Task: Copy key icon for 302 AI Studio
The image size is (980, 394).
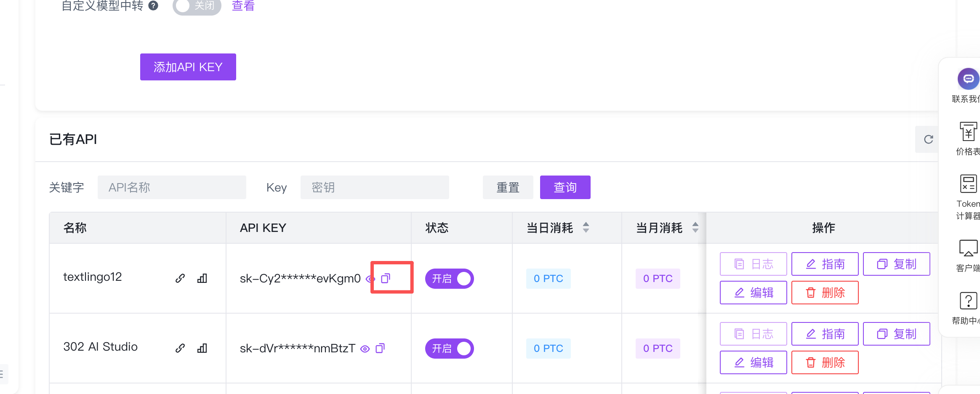Action: click(x=380, y=348)
